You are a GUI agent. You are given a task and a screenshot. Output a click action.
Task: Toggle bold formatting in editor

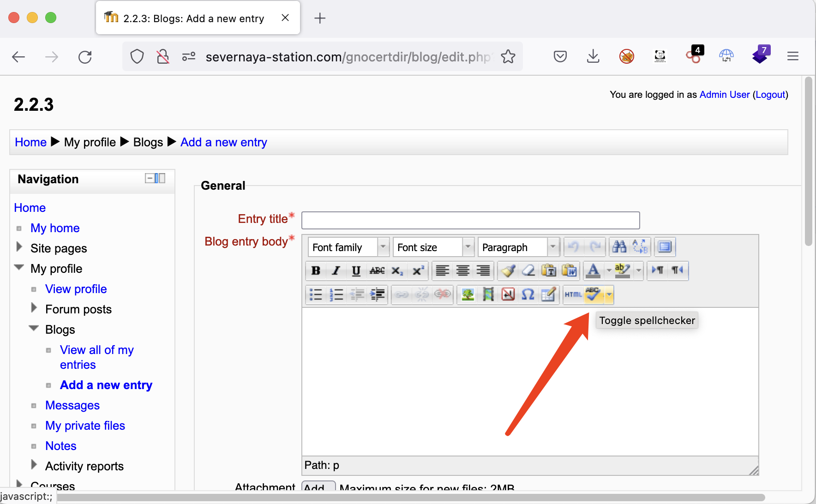click(x=316, y=270)
